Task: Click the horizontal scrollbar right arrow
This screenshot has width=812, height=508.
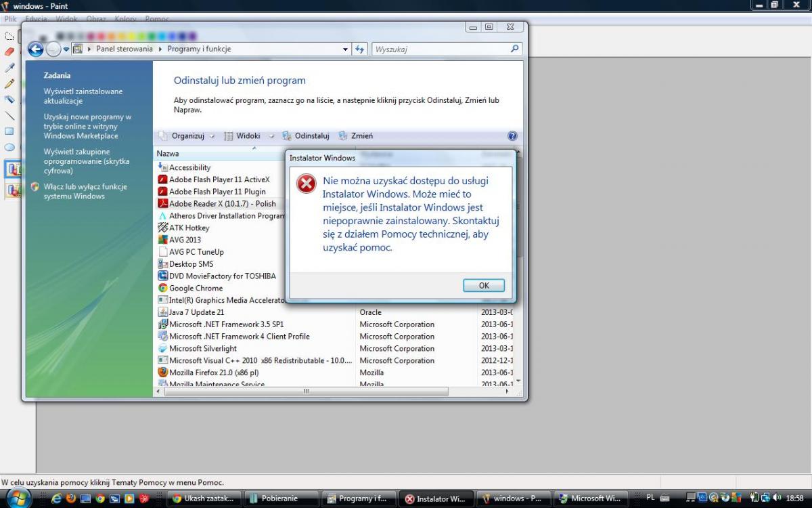Action: coord(508,391)
